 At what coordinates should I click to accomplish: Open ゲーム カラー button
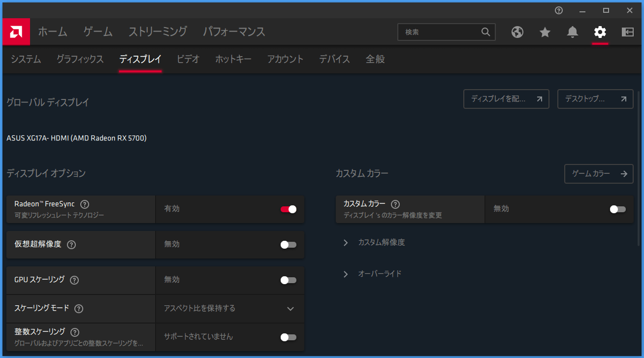[599, 174]
